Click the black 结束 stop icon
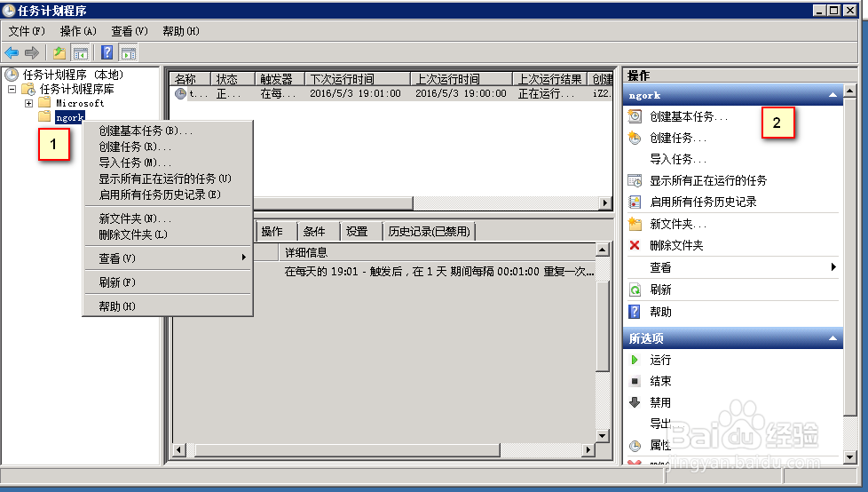 (635, 381)
